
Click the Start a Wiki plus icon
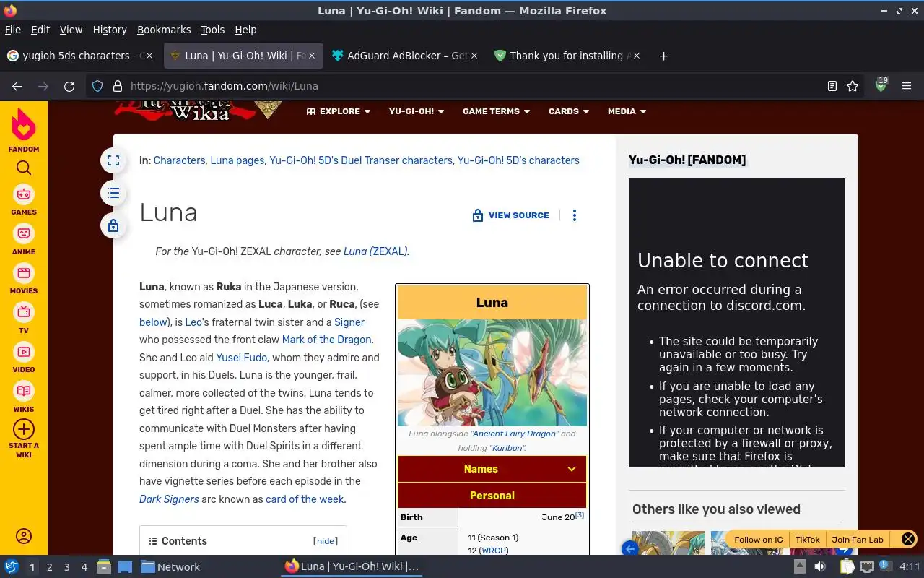pyautogui.click(x=24, y=429)
